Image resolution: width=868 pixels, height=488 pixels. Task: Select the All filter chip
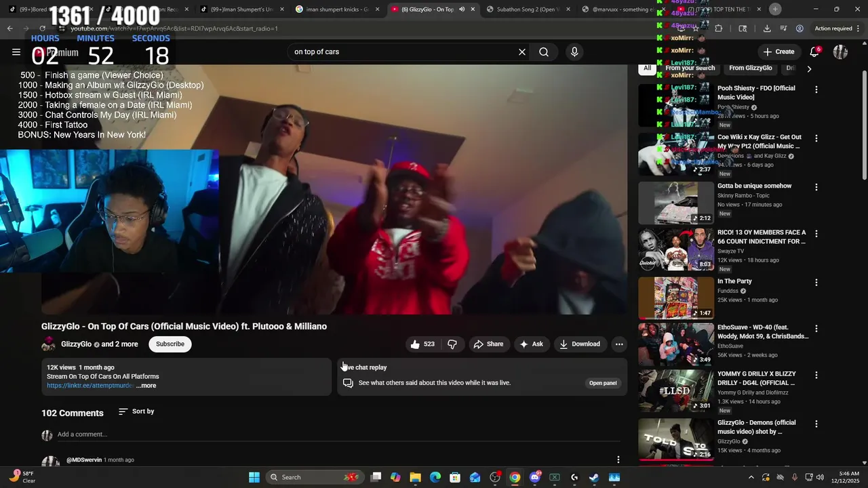648,68
